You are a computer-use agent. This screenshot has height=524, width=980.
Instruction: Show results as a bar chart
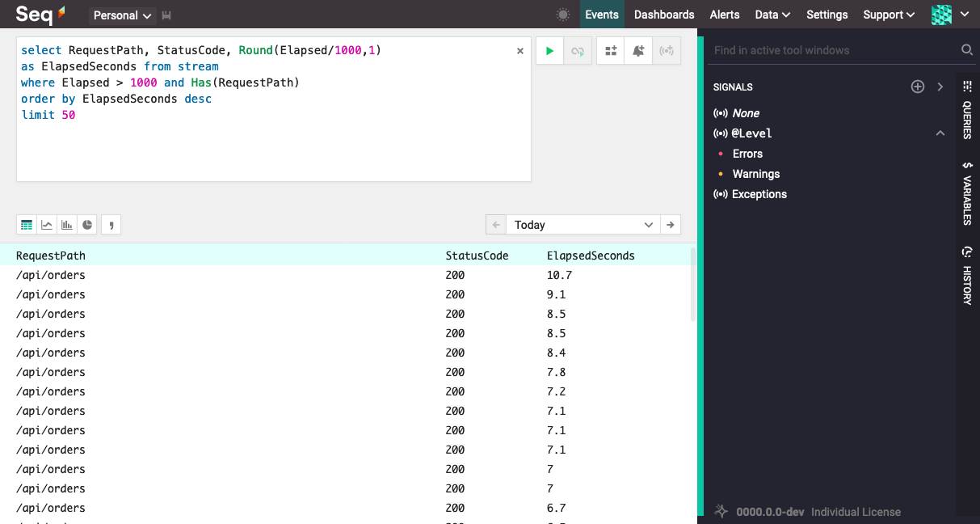pos(67,225)
